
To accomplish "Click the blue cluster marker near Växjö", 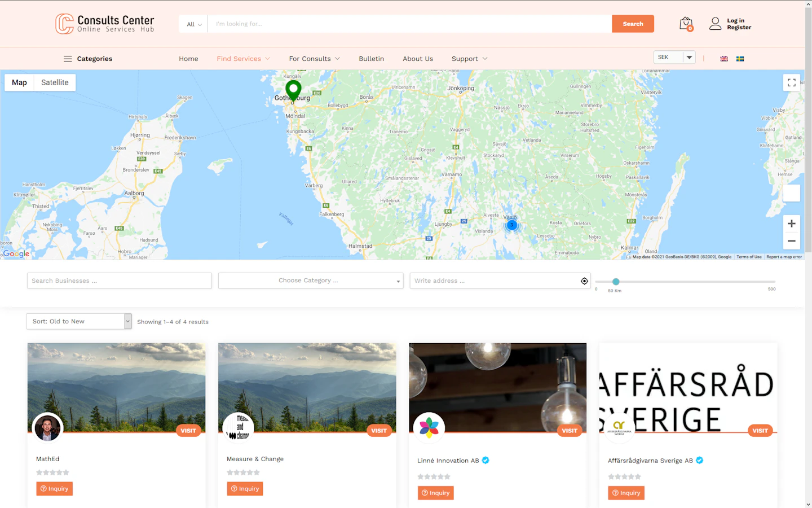I will click(512, 225).
